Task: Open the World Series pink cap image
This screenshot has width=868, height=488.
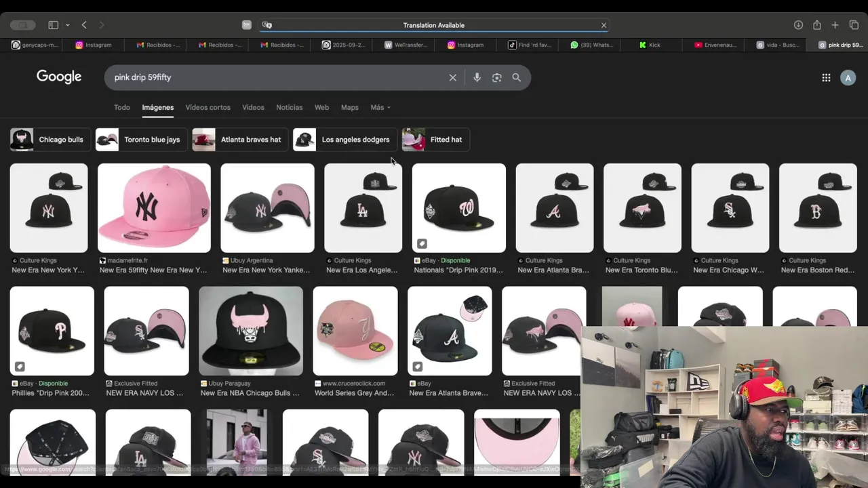Action: pos(355,331)
